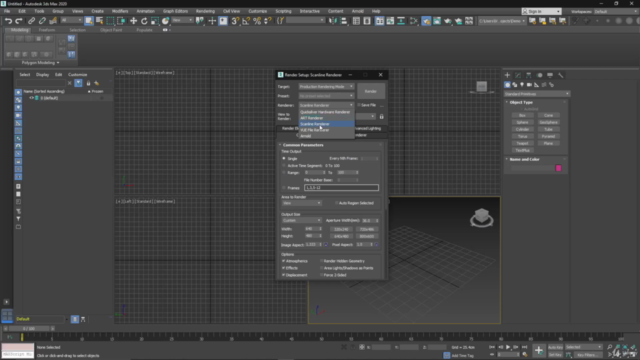Click the Redo arrow in main toolbar
The width and height of the screenshot is (640, 360).
[18, 21]
